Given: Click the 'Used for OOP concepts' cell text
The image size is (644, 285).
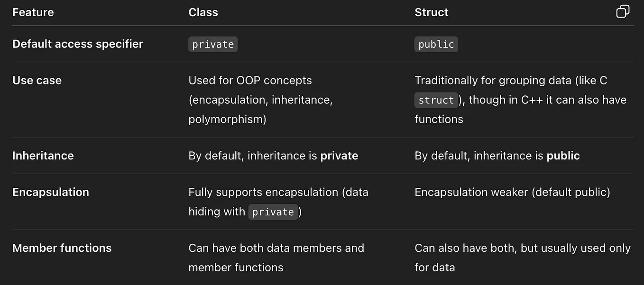Looking at the screenshot, I should pos(250,81).
